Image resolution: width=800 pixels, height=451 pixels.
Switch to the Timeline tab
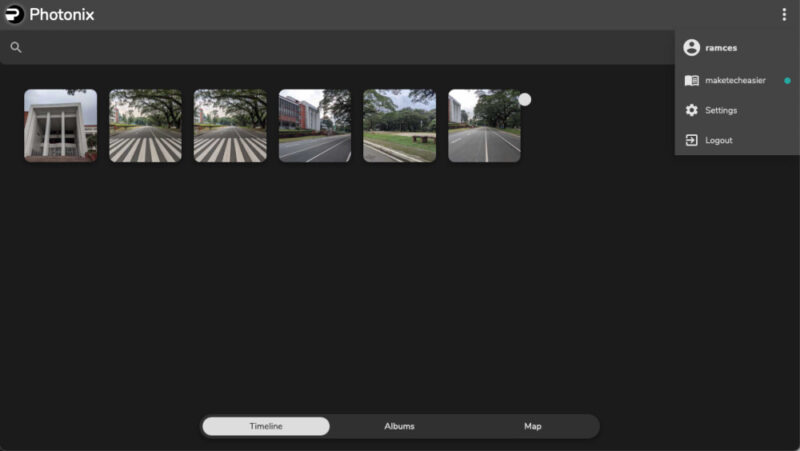pyautogui.click(x=266, y=427)
